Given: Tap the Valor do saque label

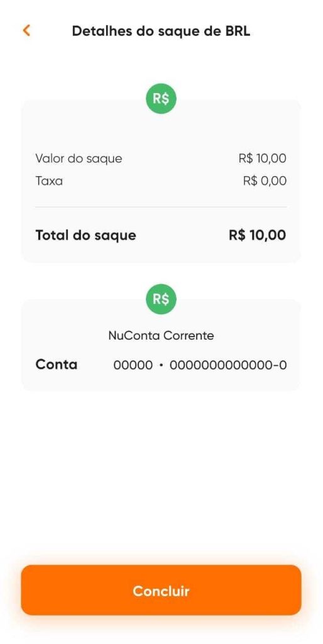Looking at the screenshot, I should [x=79, y=158].
